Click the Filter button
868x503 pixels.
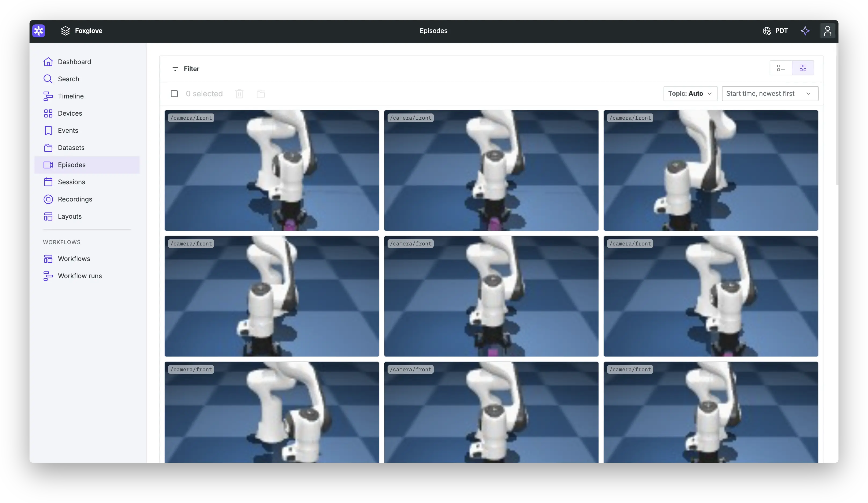(186, 69)
